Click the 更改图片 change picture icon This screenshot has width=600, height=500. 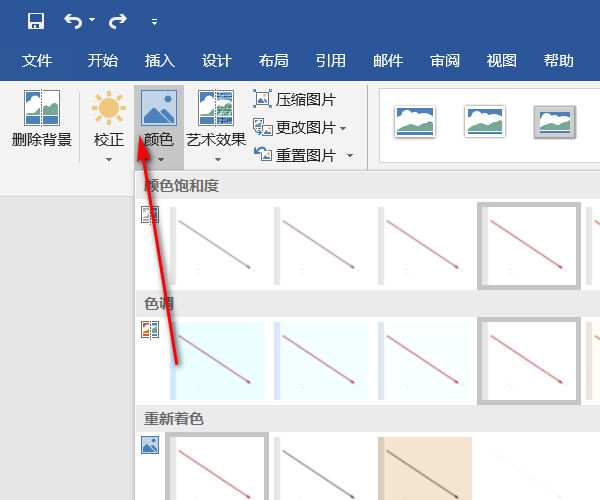262,127
